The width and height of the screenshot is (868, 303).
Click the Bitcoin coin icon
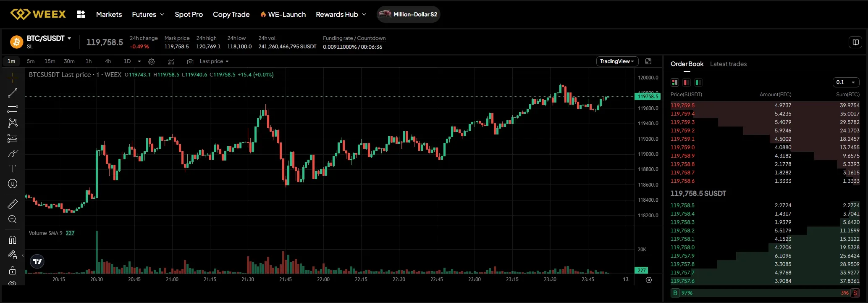[17, 42]
